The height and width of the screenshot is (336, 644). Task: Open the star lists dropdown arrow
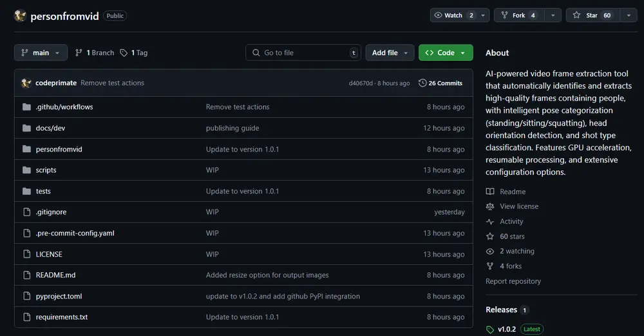pos(629,15)
